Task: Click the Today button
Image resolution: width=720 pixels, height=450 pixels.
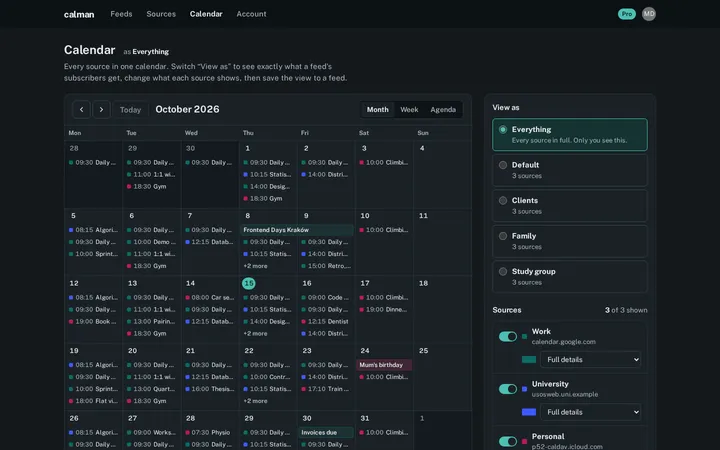Action: 130,110
